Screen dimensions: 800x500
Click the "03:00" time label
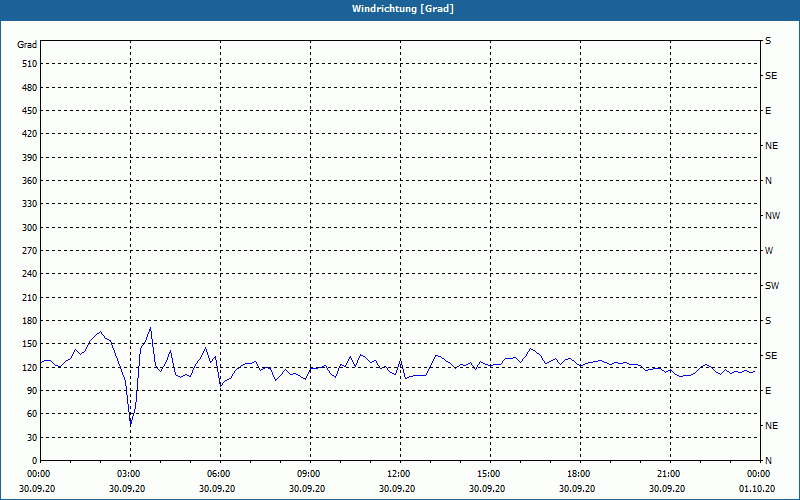128,474
